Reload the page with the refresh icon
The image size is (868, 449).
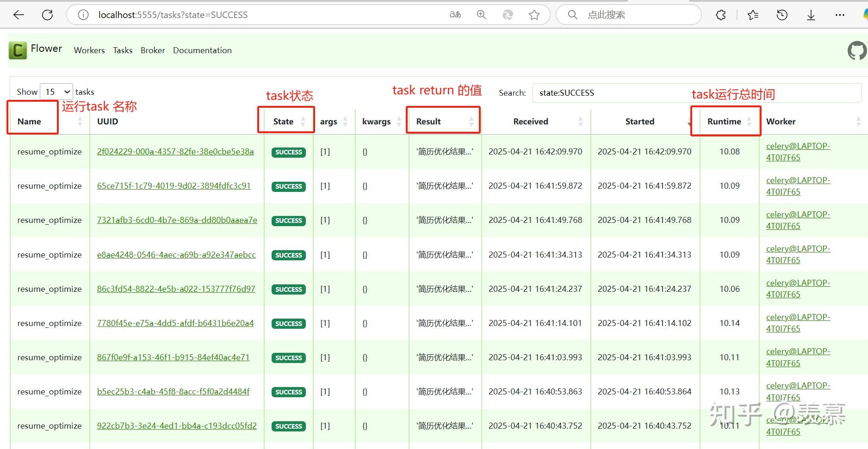[x=47, y=14]
